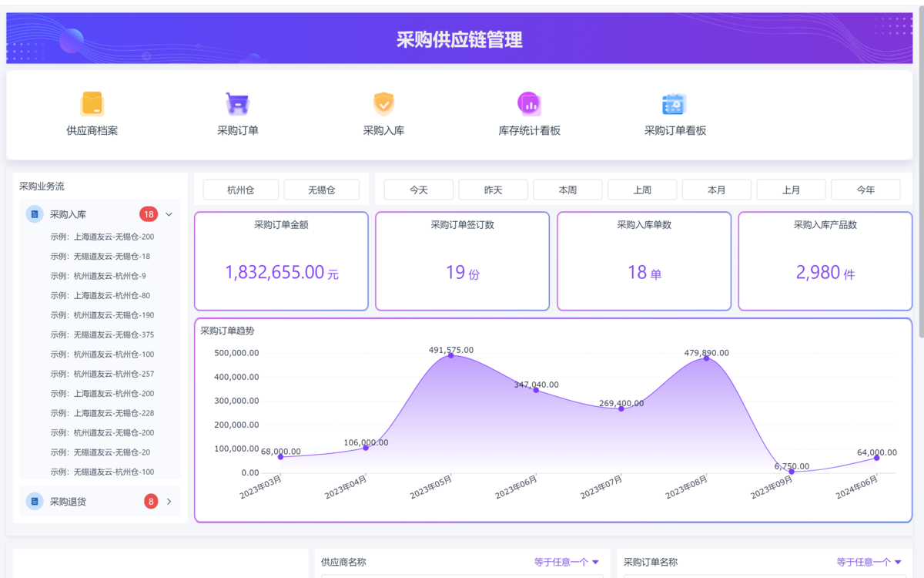Open 杭州道友云-杭州仓-257 entry

pyautogui.click(x=102, y=374)
